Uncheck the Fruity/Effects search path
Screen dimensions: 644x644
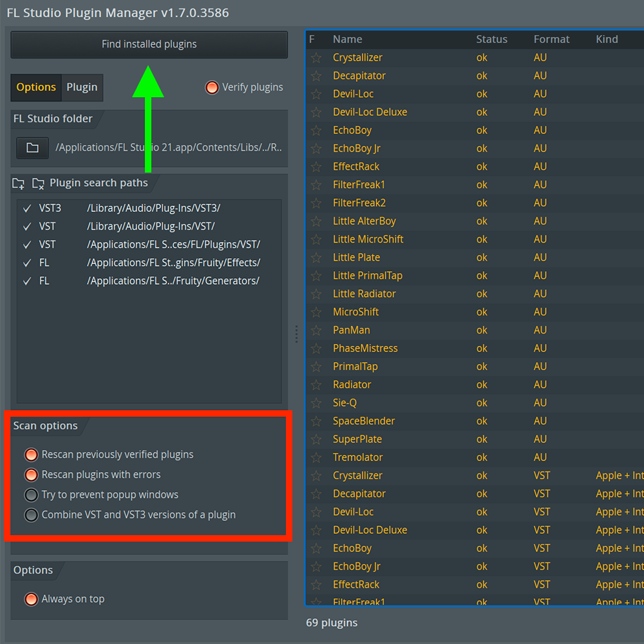tap(27, 263)
